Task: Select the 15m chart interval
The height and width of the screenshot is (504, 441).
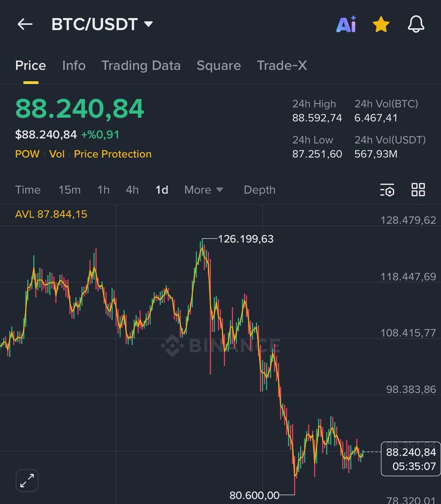Action: pyautogui.click(x=69, y=190)
